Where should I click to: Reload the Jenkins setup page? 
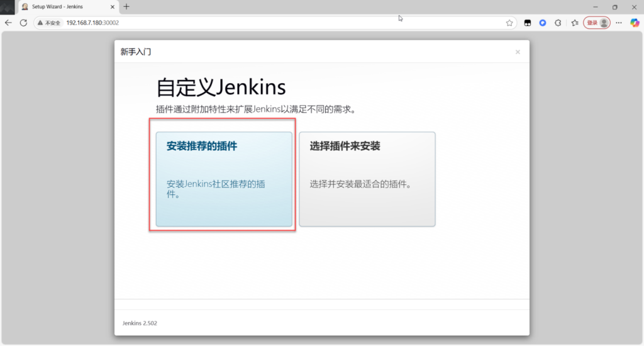point(23,23)
